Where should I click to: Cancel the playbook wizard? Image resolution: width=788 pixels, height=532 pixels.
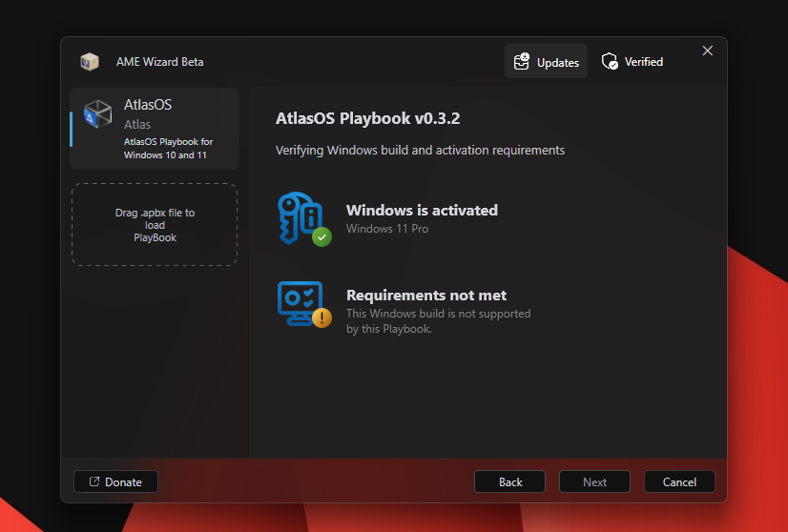click(679, 481)
